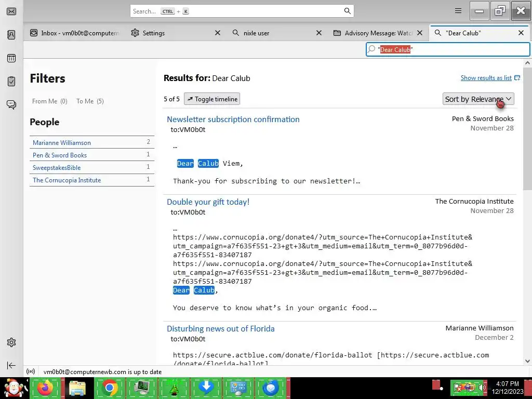Close the Settings tab

tap(218, 33)
